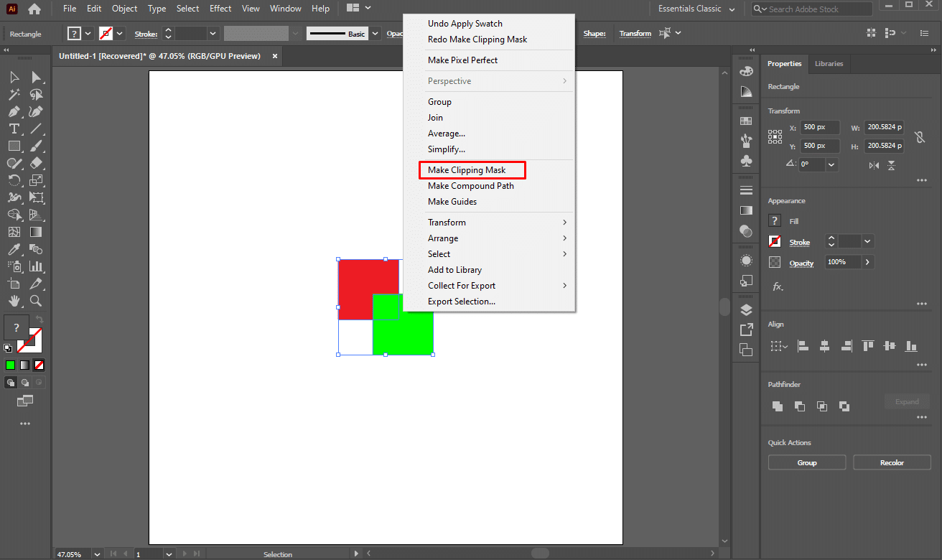Open the fx effects menu icon

777,286
